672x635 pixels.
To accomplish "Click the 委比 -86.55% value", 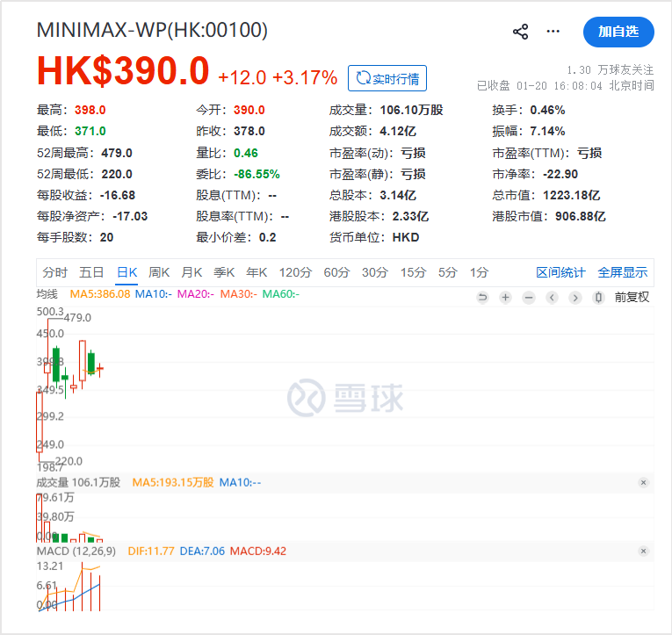I will click(x=257, y=174).
